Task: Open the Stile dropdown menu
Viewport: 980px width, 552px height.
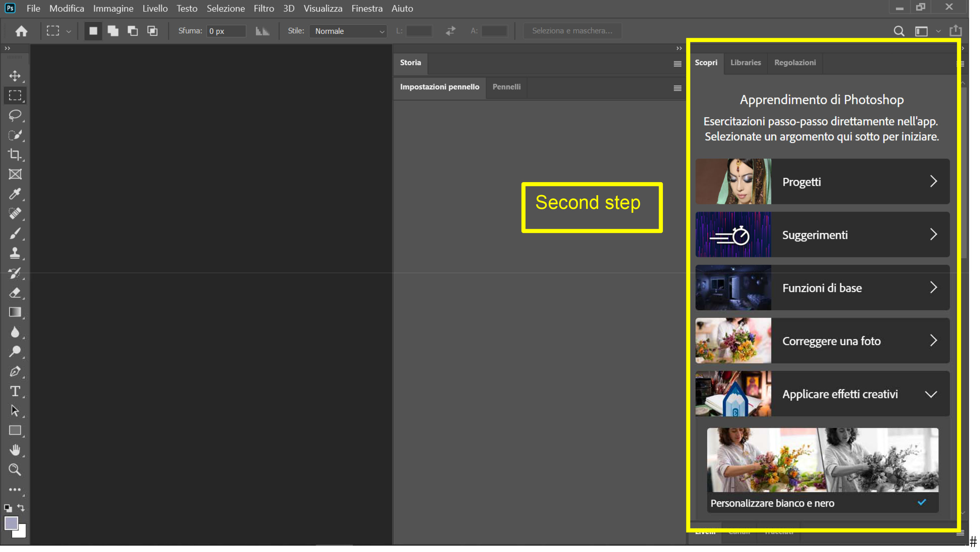Action: pyautogui.click(x=347, y=31)
